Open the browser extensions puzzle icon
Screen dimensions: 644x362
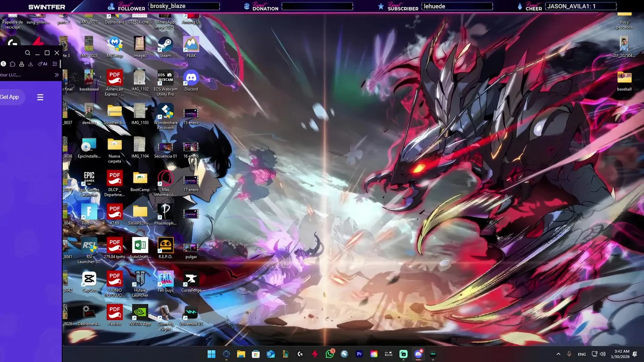(13, 64)
